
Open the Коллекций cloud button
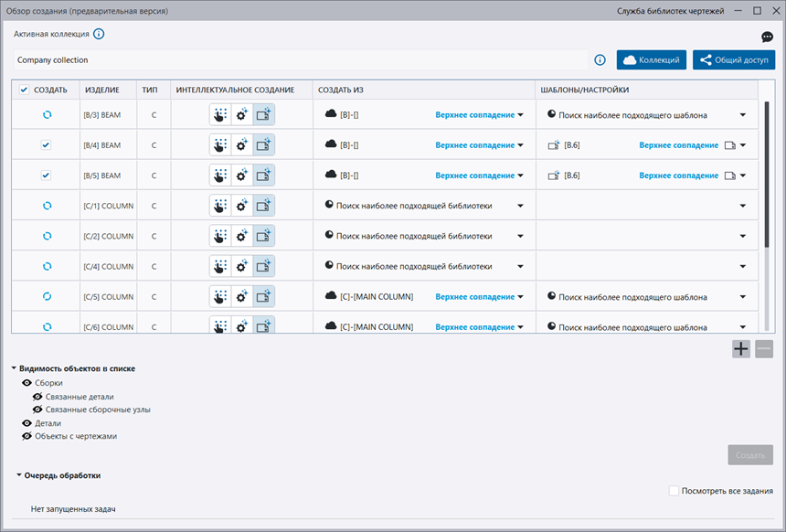tap(651, 60)
